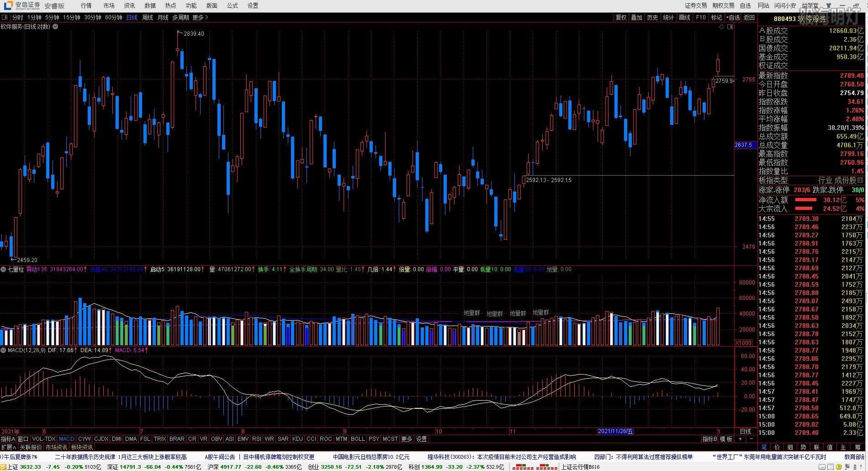Zoom in chart with plus button
This screenshot has width=868, height=471.
coord(741,439)
